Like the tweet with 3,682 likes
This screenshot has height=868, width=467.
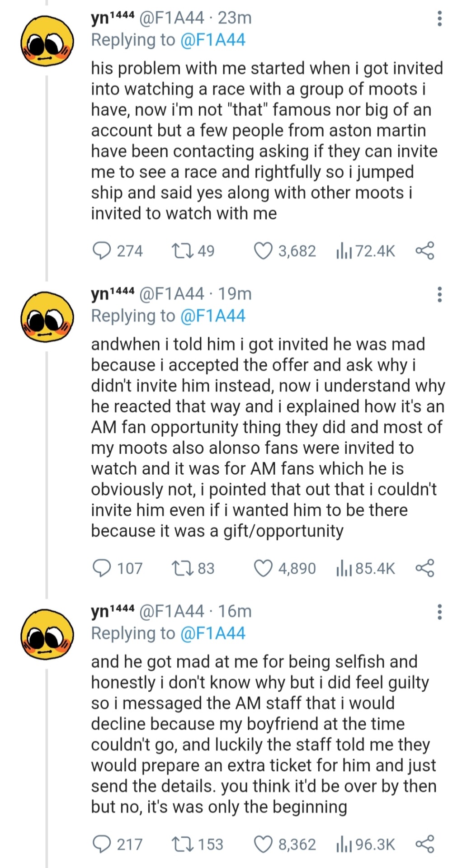click(263, 250)
